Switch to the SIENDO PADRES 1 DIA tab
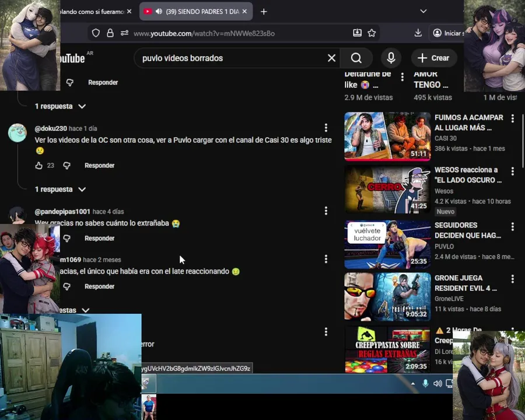Screen dimensions: 525x420 click(196, 12)
